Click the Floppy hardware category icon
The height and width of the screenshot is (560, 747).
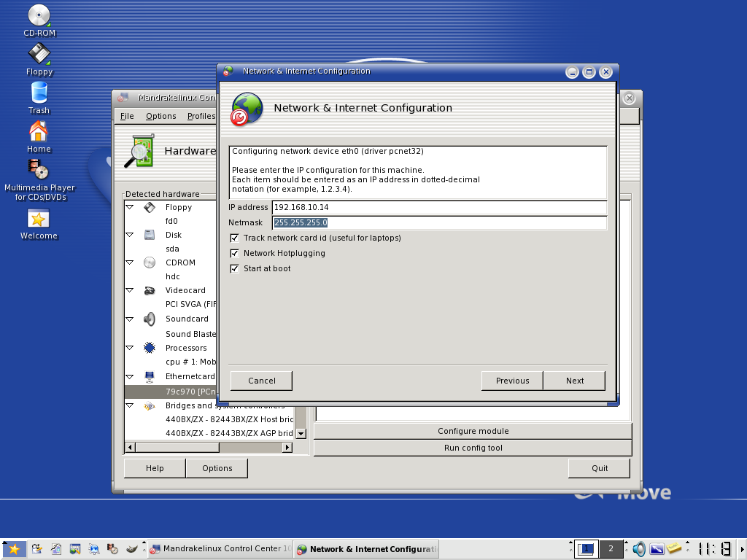coord(150,207)
